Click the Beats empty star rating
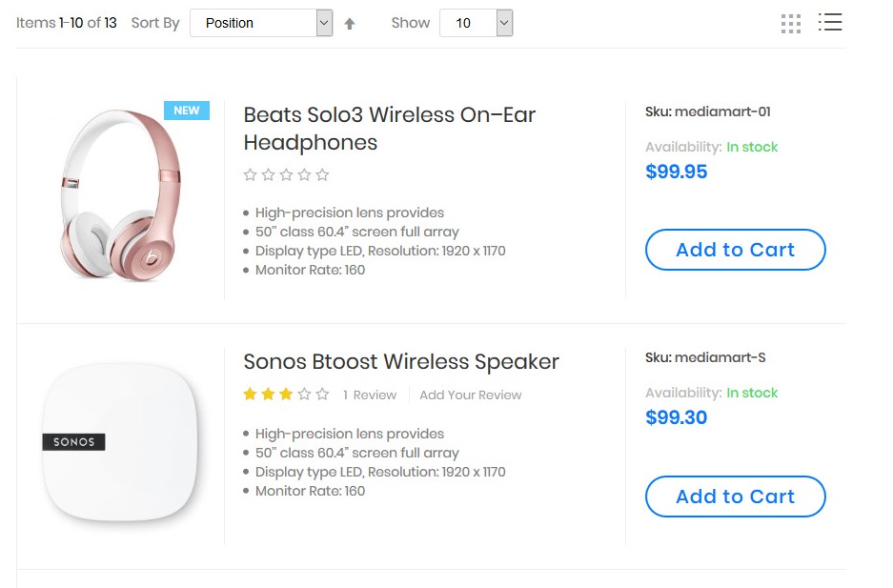Screen dimensions: 893x588 coord(286,174)
